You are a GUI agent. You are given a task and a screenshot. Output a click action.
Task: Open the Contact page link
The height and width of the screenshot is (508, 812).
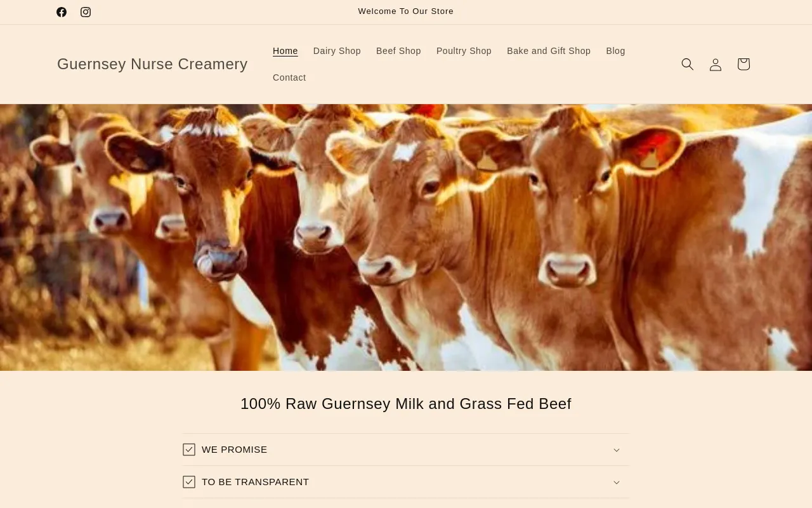pyautogui.click(x=289, y=77)
